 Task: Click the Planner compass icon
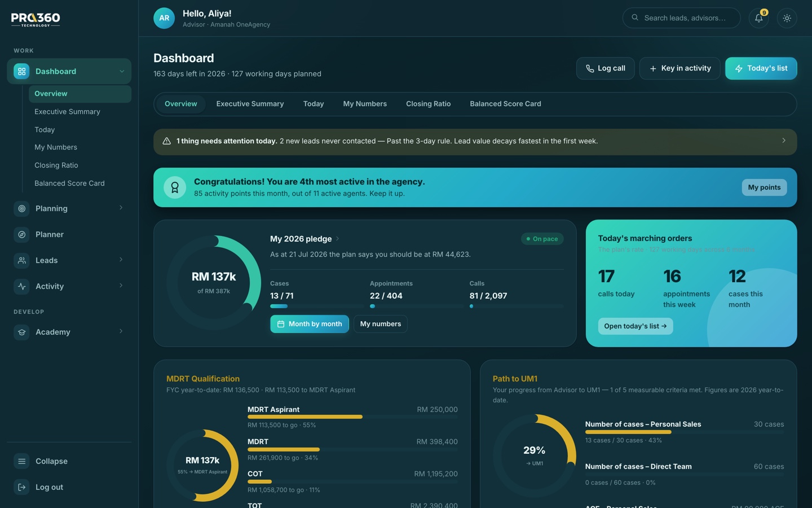(21, 234)
